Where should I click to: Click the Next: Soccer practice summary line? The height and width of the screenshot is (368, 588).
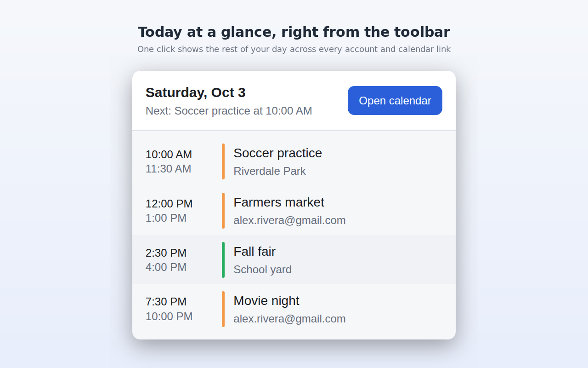[x=229, y=111]
